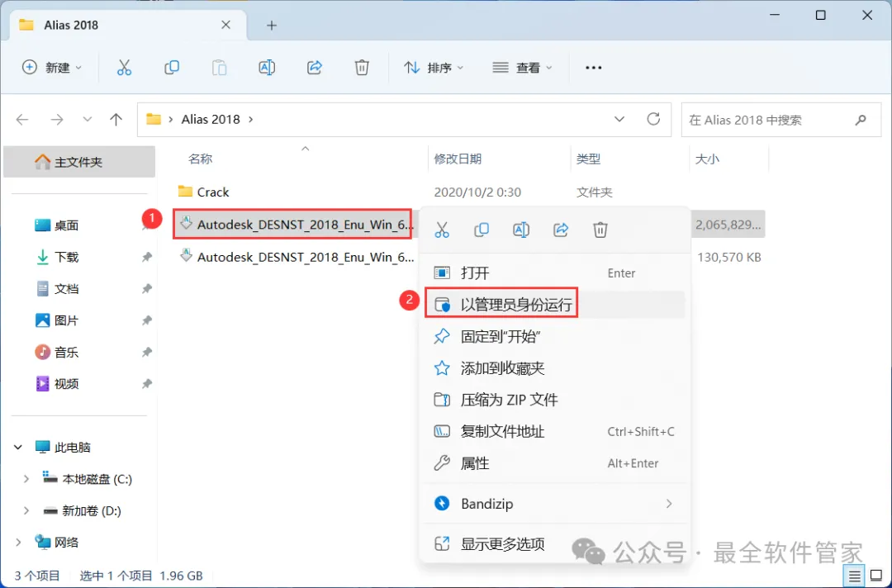Choose 复制文件地址 from the context menu
The width and height of the screenshot is (892, 588).
click(555, 432)
